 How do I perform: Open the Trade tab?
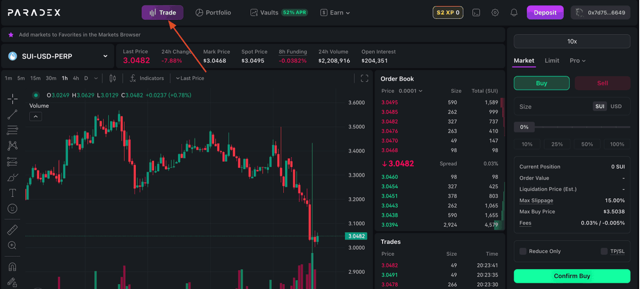click(163, 12)
